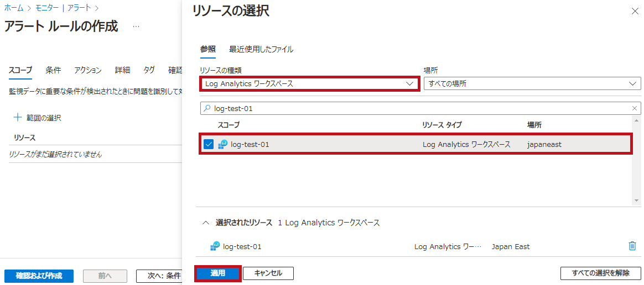Click the 次へ: 条件 button

tap(160, 276)
